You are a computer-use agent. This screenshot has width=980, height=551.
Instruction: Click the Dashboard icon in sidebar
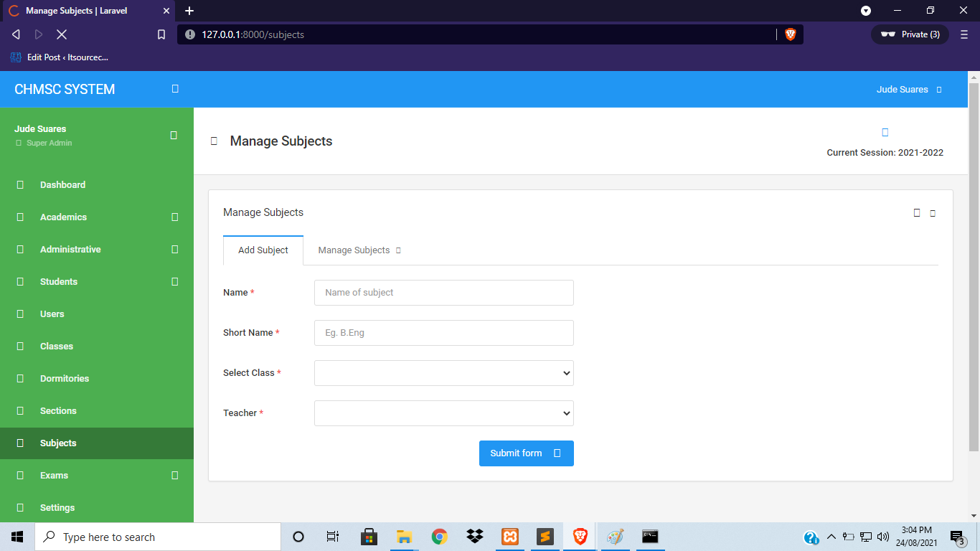19,184
